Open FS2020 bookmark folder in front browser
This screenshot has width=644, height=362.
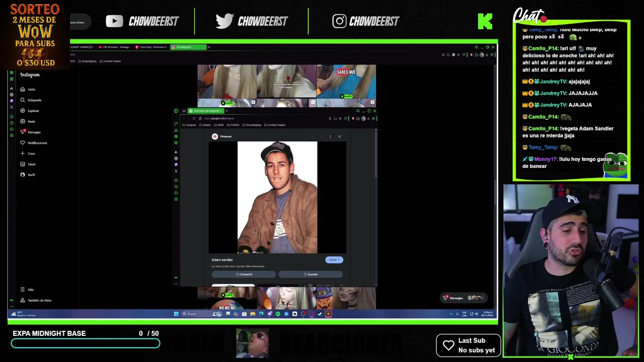coord(233,125)
